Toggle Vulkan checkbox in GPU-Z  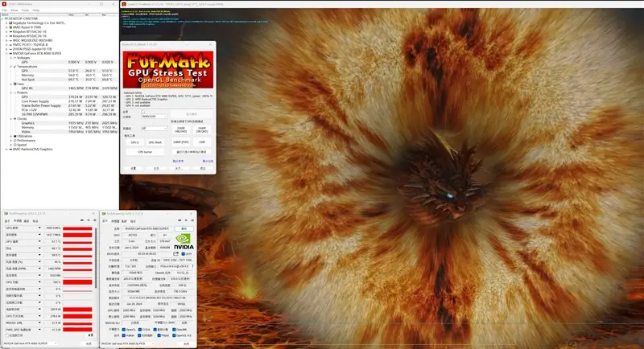(x=124, y=335)
